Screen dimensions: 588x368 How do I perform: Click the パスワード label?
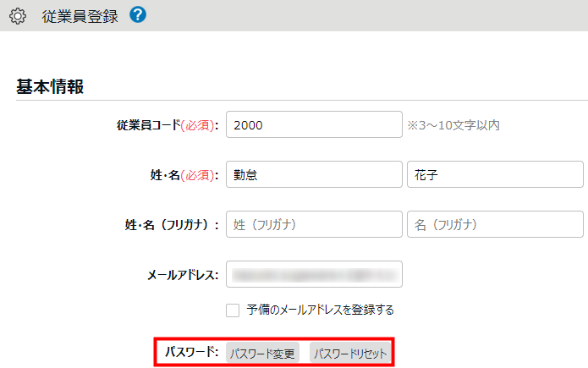tap(192, 352)
